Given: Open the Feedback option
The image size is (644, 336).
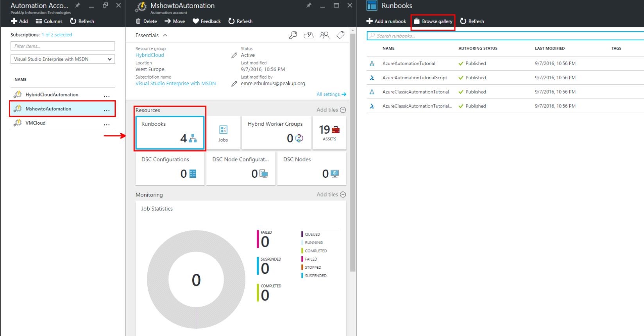Looking at the screenshot, I should click(207, 21).
